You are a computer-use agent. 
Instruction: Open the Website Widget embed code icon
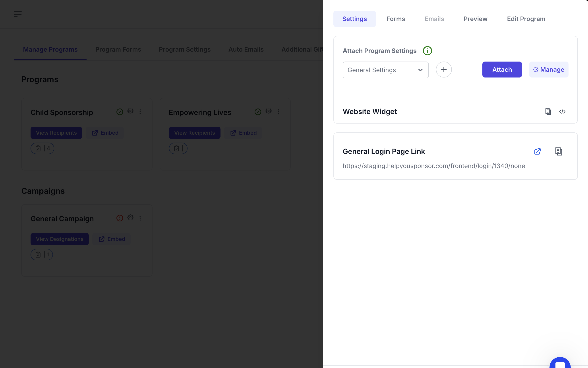562,111
